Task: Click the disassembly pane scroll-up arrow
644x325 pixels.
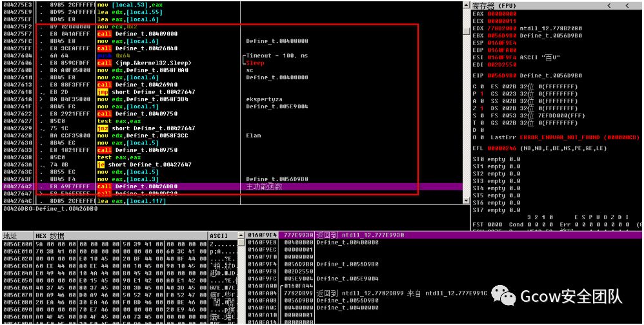Action: point(466,5)
